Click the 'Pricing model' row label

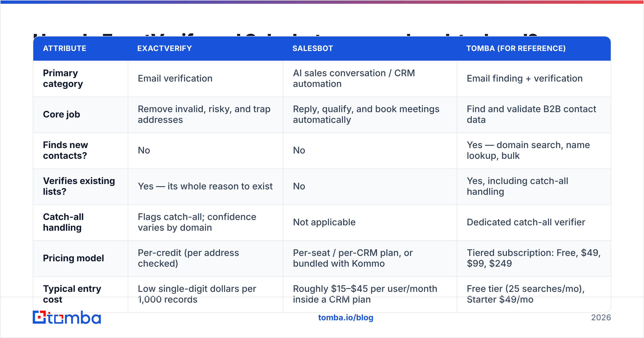point(74,258)
